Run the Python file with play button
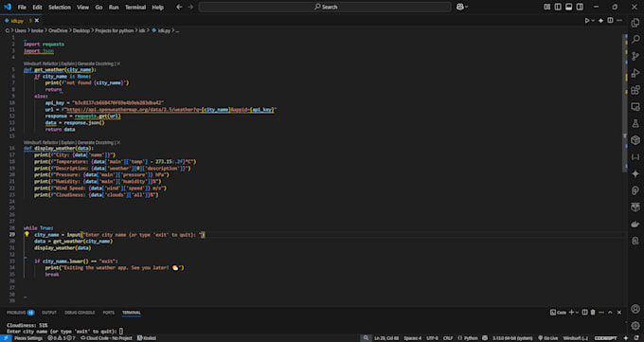 [587, 21]
